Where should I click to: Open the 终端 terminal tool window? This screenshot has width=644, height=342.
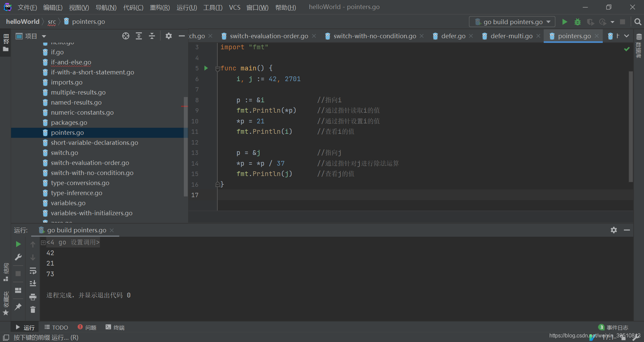115,328
